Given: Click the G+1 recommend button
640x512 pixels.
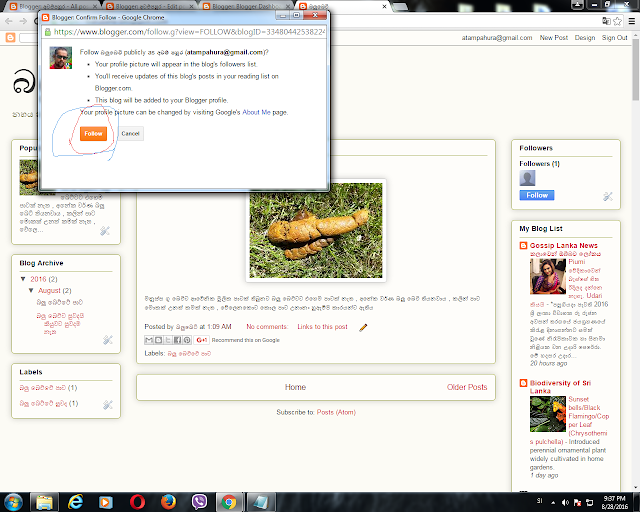Looking at the screenshot, I should [201, 340].
